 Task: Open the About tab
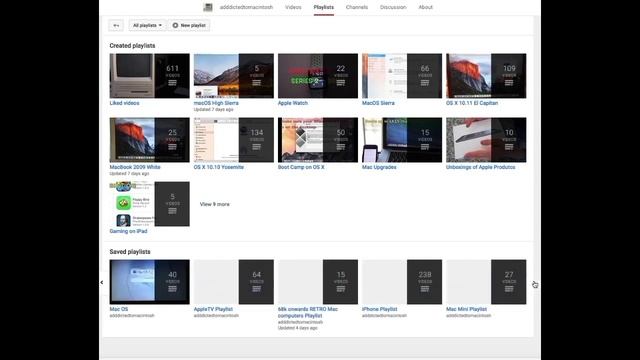[425, 7]
